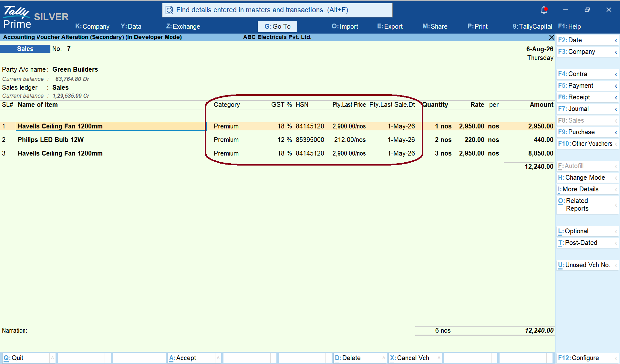Open the P: Print menu
The width and height of the screenshot is (620, 364).
click(x=478, y=26)
